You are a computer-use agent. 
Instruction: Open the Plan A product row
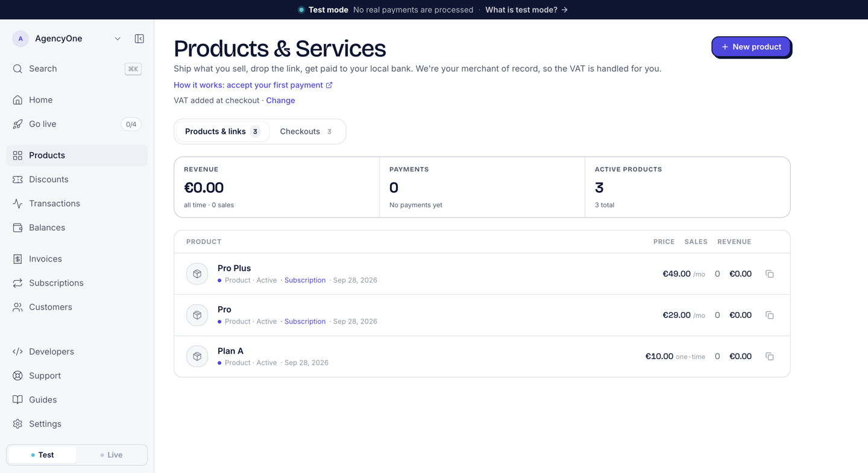pos(482,357)
